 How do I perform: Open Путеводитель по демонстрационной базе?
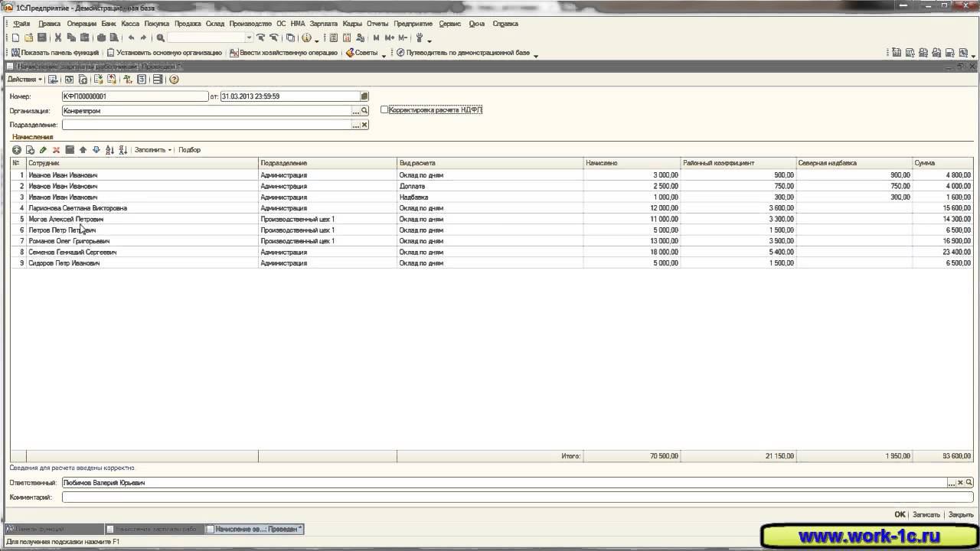click(x=462, y=53)
